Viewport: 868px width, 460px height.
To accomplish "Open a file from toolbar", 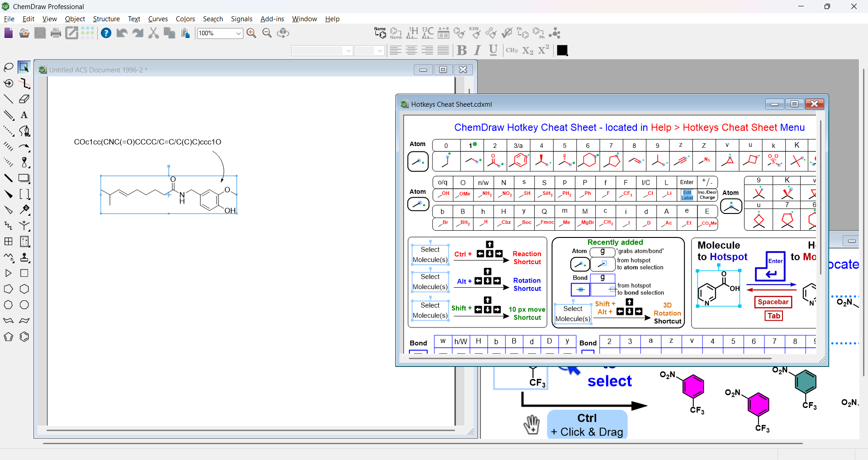I will pyautogui.click(x=24, y=33).
